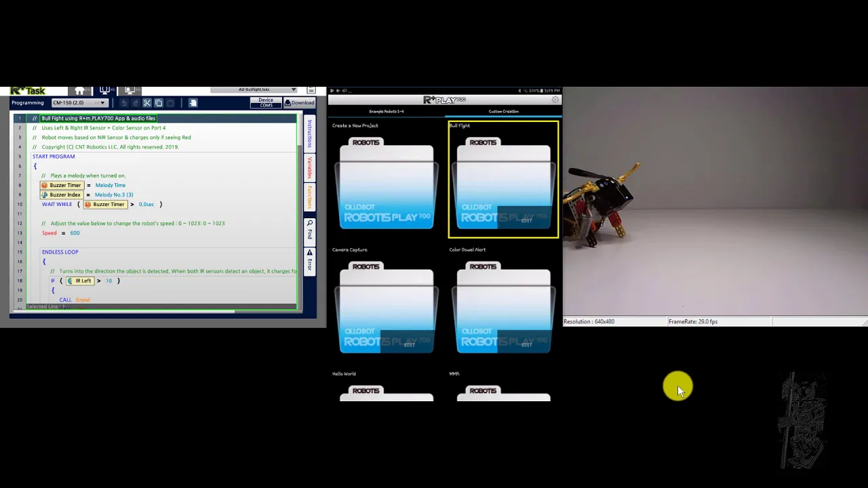
Task: Click the R+ Task logo
Action: (28, 90)
